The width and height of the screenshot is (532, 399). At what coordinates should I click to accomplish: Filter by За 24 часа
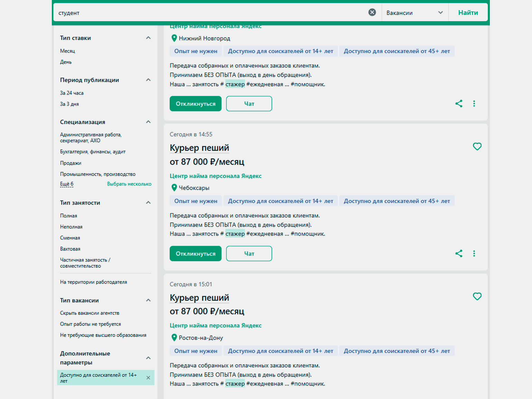(72, 93)
